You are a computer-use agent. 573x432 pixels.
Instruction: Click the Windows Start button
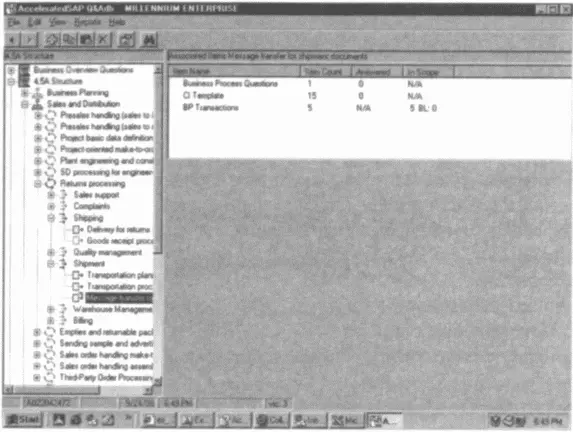(24, 420)
